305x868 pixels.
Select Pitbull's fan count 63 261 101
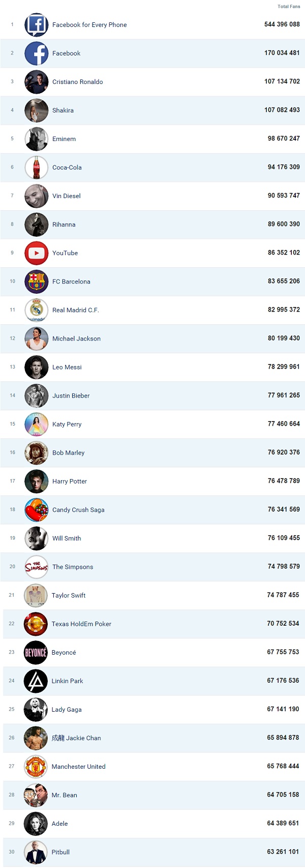coord(283,852)
